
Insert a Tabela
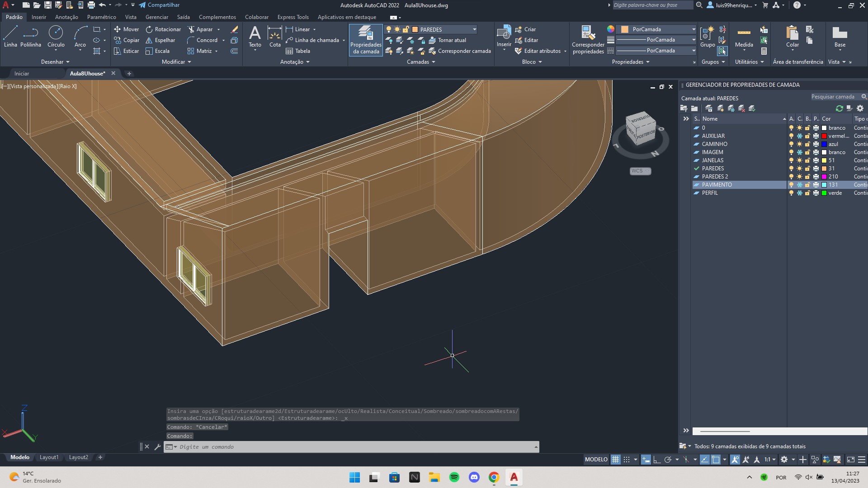point(298,51)
